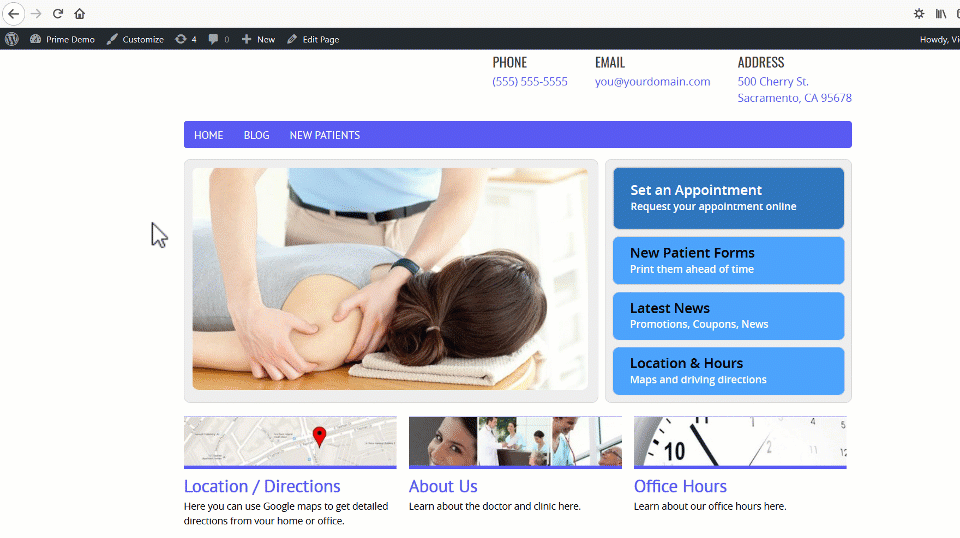Image resolution: width=960 pixels, height=538 pixels.
Task: Click the Latest News button
Action: [729, 316]
